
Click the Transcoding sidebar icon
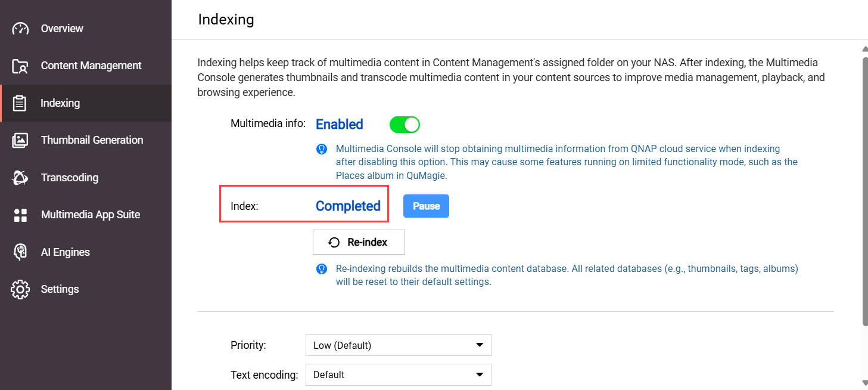coord(20,178)
